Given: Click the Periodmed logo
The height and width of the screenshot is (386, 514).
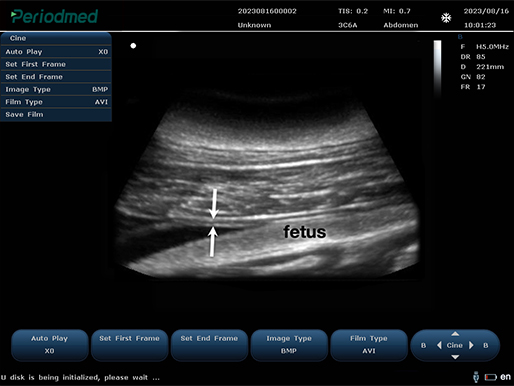Looking at the screenshot, I should coord(54,16).
